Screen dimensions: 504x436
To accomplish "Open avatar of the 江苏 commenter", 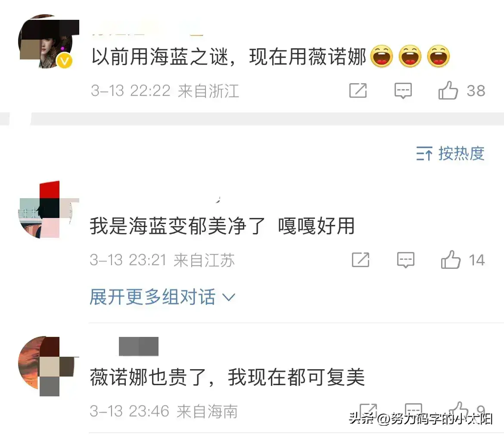I will coord(45,210).
